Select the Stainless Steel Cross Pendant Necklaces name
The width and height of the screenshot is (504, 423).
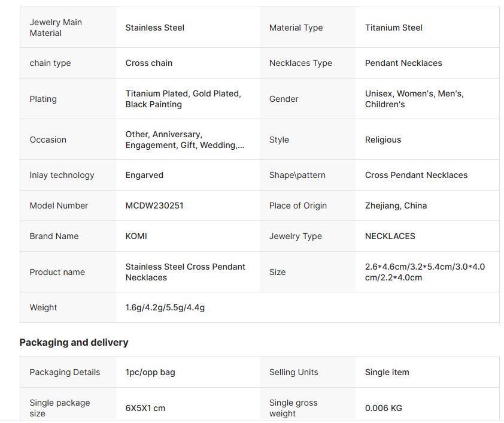(x=185, y=272)
